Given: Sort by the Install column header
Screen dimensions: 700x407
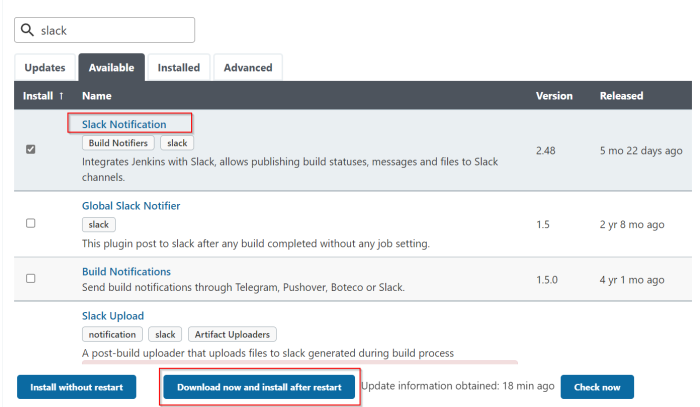Looking at the screenshot, I should [x=43, y=96].
